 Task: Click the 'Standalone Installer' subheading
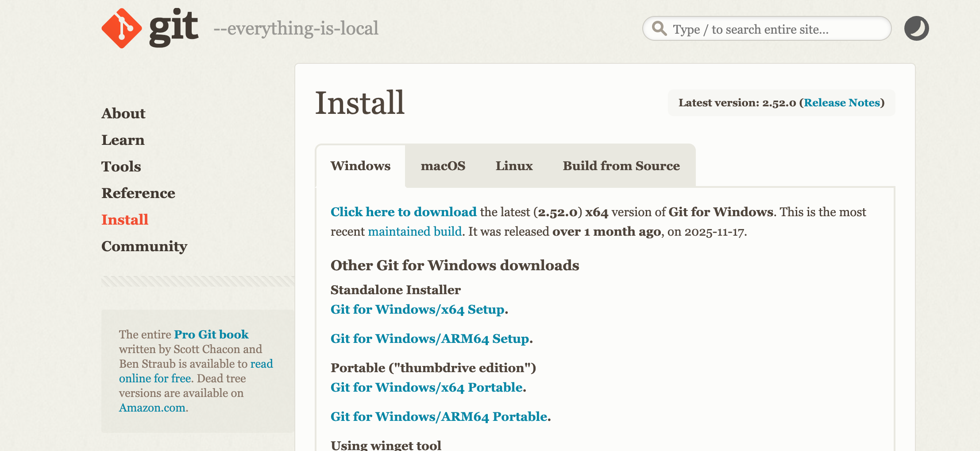pyautogui.click(x=396, y=290)
